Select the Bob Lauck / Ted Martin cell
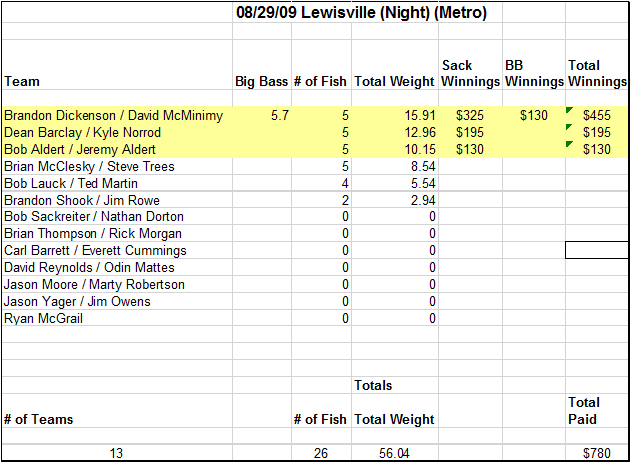The height and width of the screenshot is (465, 633). click(x=117, y=183)
